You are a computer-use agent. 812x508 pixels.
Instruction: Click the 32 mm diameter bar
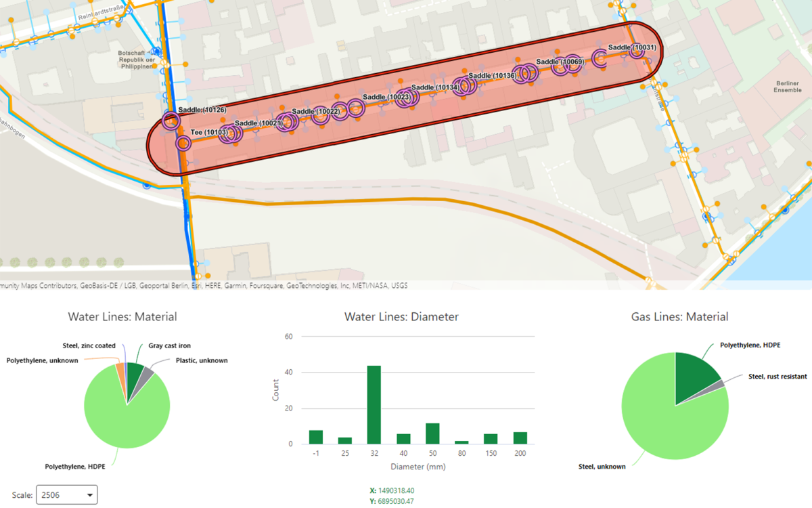click(x=374, y=405)
